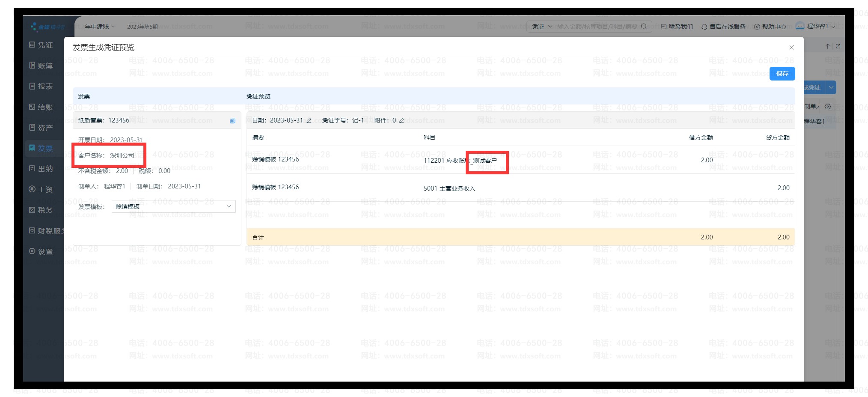Select the 出纳 sidebar icon
Viewport: 868px width, 397px height.
[32, 169]
